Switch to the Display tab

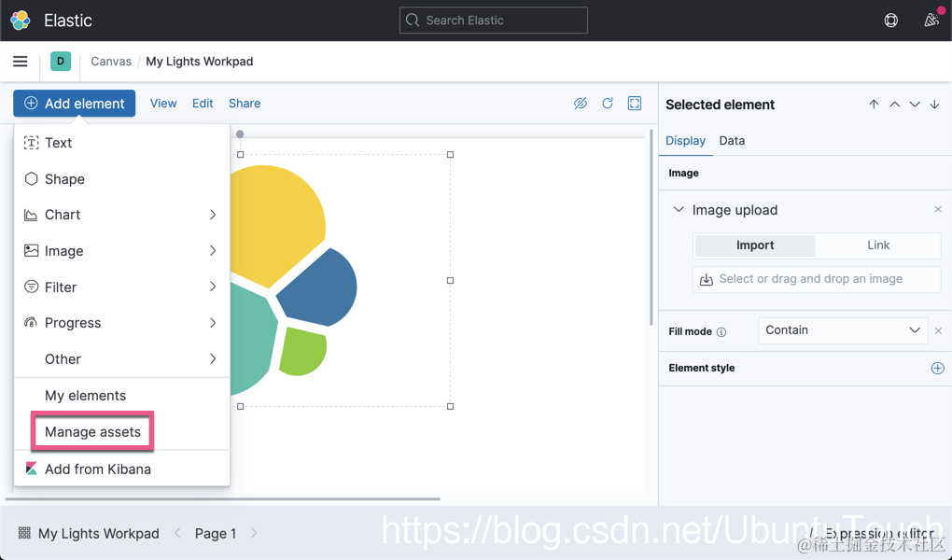685,140
